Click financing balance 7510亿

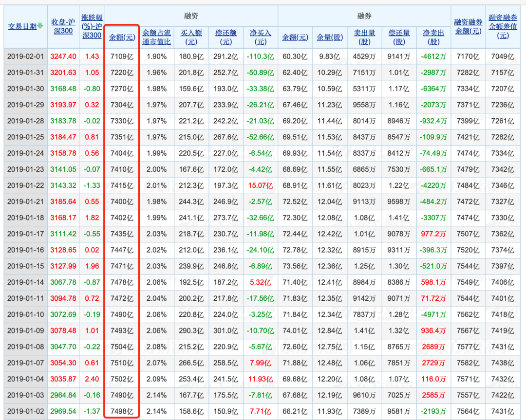pos(122,363)
